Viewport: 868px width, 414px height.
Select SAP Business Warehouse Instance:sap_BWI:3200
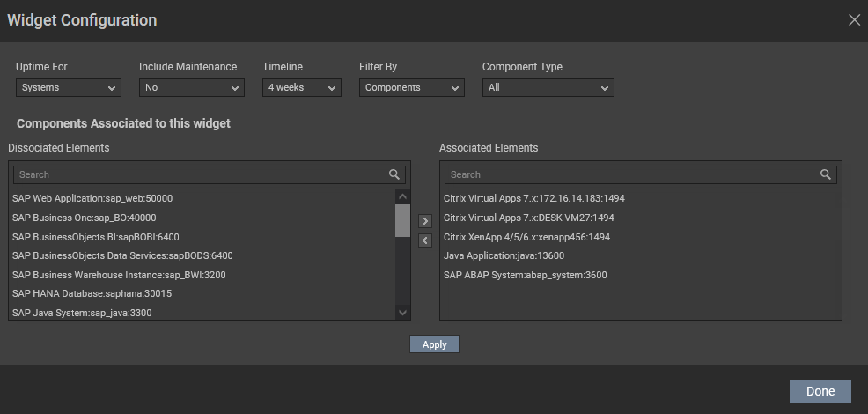point(119,275)
